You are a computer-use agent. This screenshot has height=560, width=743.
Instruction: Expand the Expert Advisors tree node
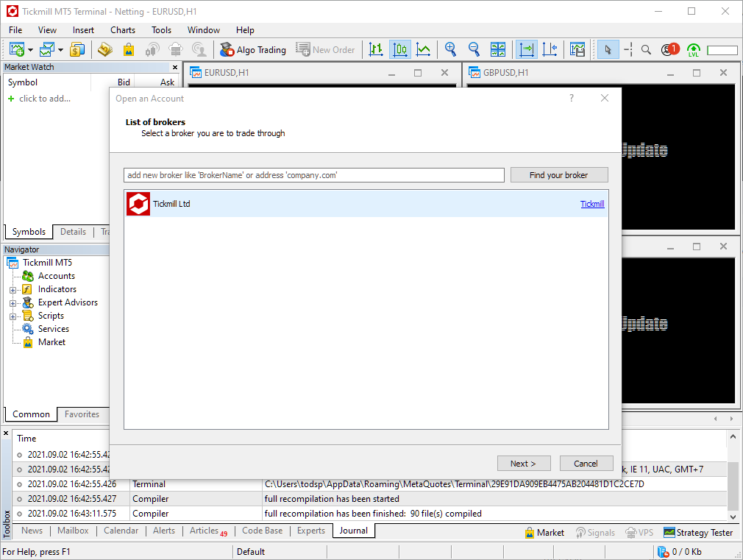click(13, 303)
